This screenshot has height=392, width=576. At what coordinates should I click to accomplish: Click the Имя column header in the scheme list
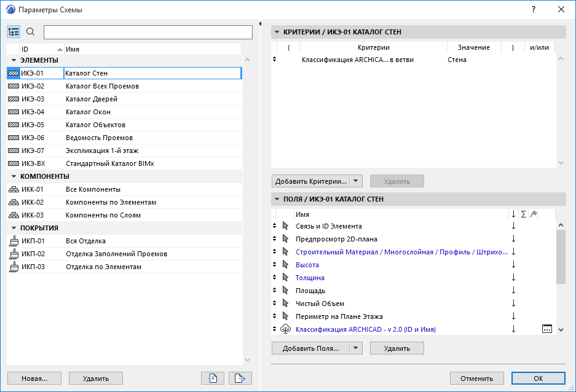[152, 49]
